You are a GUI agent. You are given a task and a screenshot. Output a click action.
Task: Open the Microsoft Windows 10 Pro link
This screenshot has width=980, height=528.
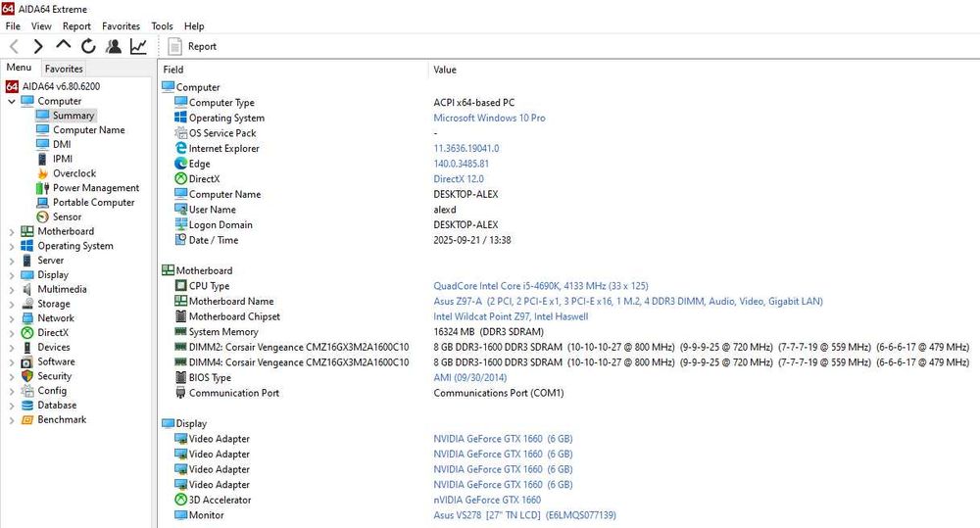coord(489,118)
